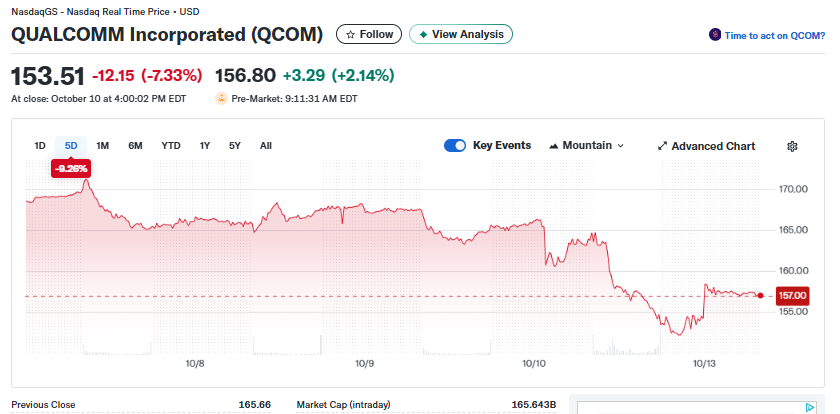The width and height of the screenshot is (840, 414).
Task: Click the -9.26% change badge
Action: 71,168
